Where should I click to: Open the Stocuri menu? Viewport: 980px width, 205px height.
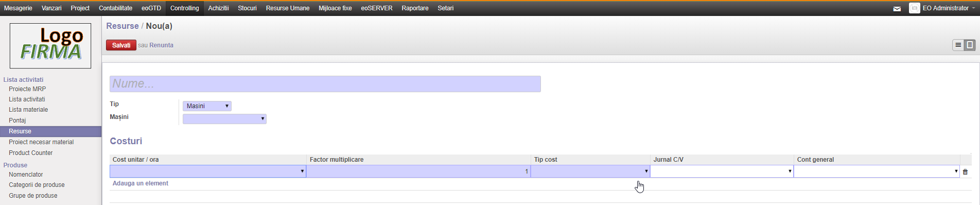[x=247, y=8]
